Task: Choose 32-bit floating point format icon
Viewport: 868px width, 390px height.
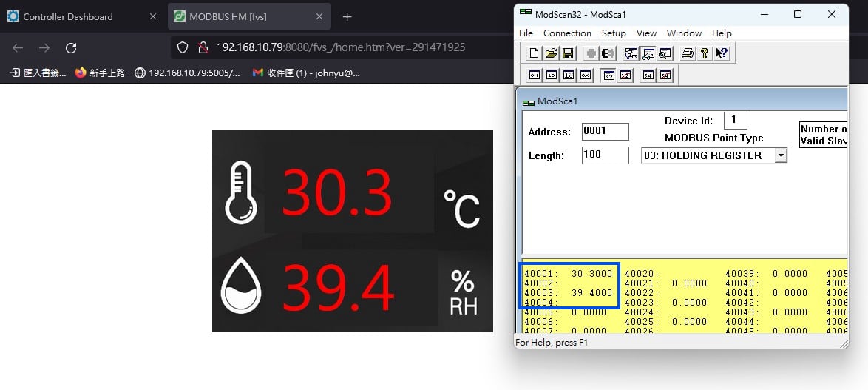Action: 608,75
